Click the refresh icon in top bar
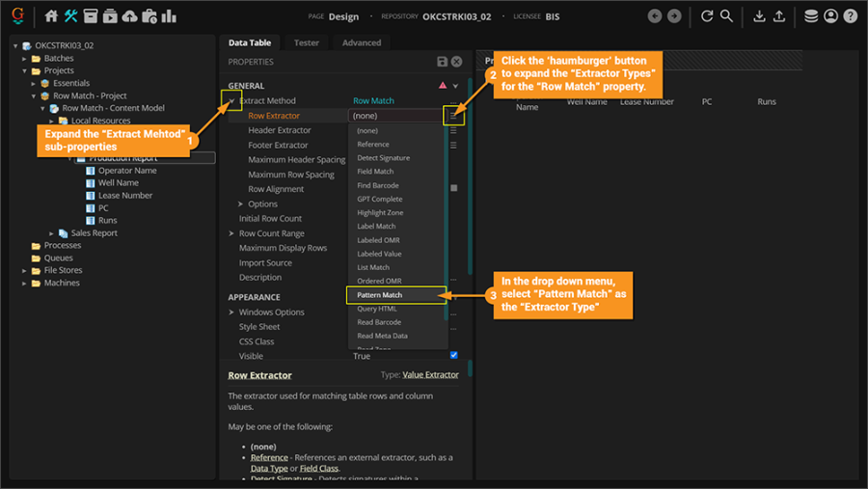868x489 pixels. pyautogui.click(x=707, y=16)
